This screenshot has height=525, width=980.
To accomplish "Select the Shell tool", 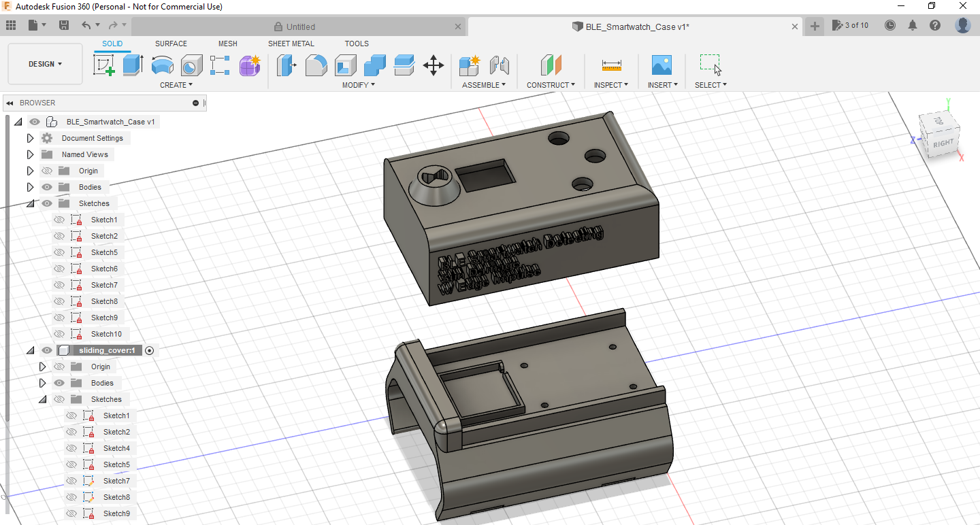I will (345, 65).
